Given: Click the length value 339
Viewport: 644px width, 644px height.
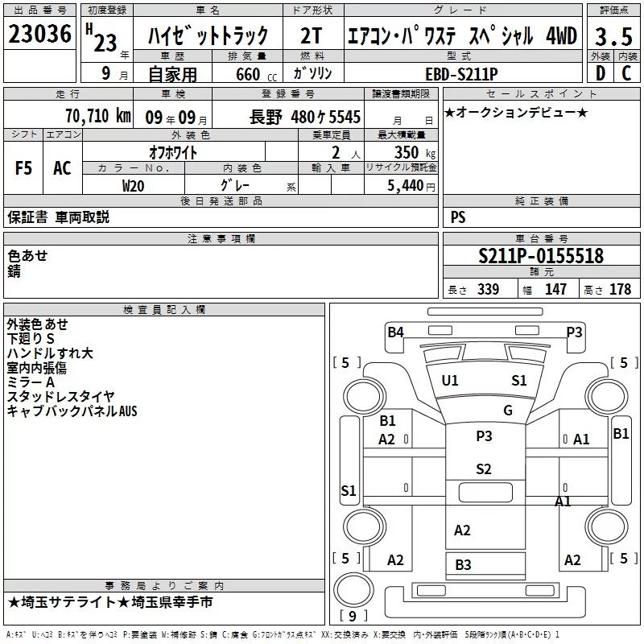Looking at the screenshot, I should point(488,289).
